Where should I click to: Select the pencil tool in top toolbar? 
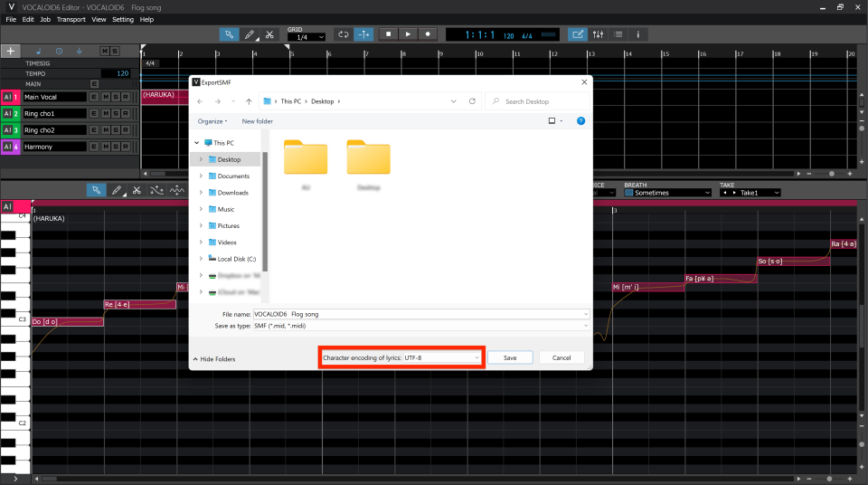point(250,34)
